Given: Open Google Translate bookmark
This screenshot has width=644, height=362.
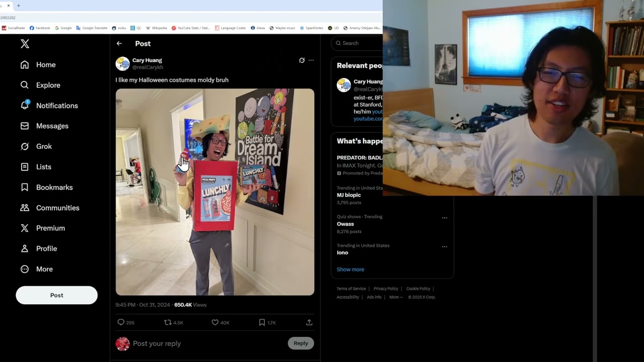Looking at the screenshot, I should (92, 28).
